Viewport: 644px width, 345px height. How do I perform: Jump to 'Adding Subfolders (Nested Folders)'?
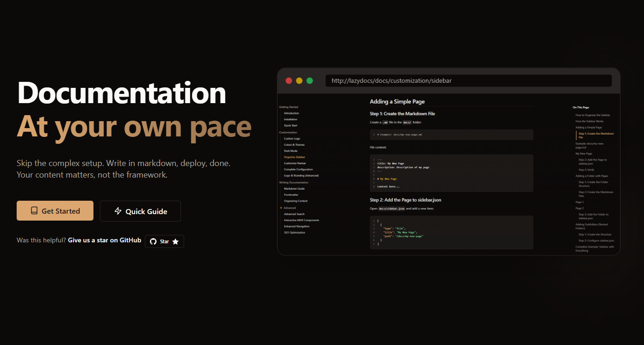tap(592, 226)
